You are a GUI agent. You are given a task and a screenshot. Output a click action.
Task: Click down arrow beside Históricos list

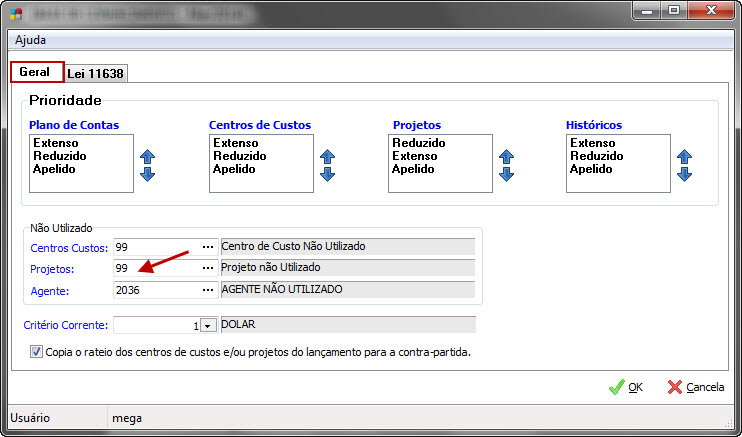coord(684,174)
